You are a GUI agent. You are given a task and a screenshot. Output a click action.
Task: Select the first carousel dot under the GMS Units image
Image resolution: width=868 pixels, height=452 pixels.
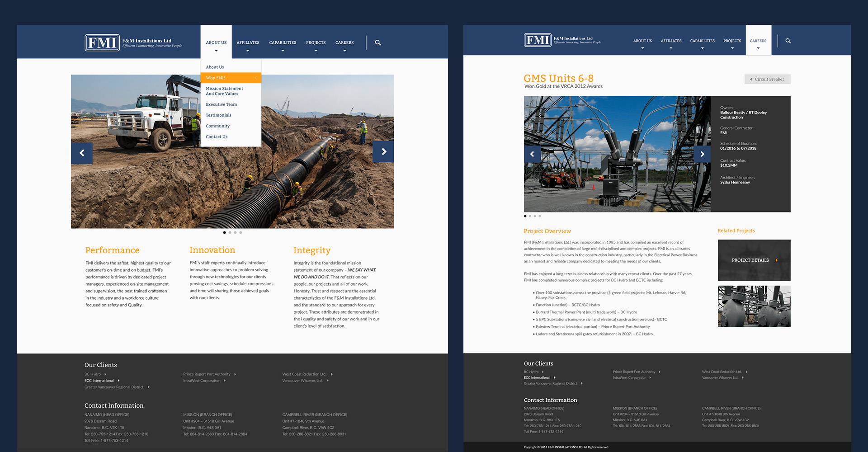pyautogui.click(x=525, y=216)
